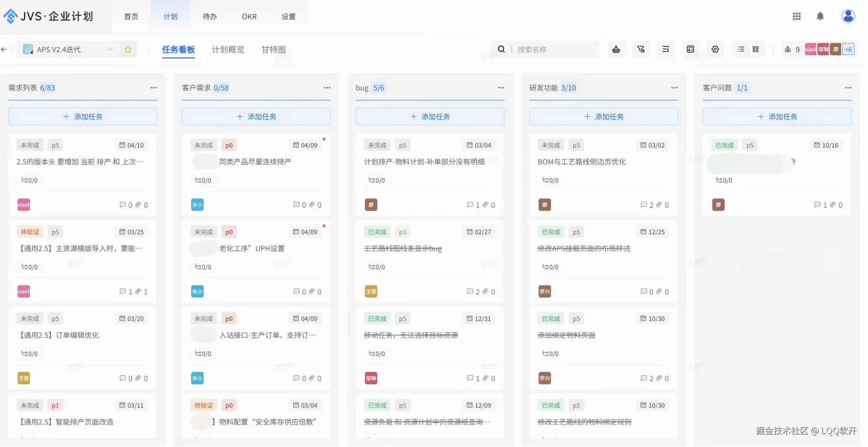Open the 需求列表 column more menu
Image resolution: width=868 pixels, height=447 pixels.
click(x=153, y=88)
